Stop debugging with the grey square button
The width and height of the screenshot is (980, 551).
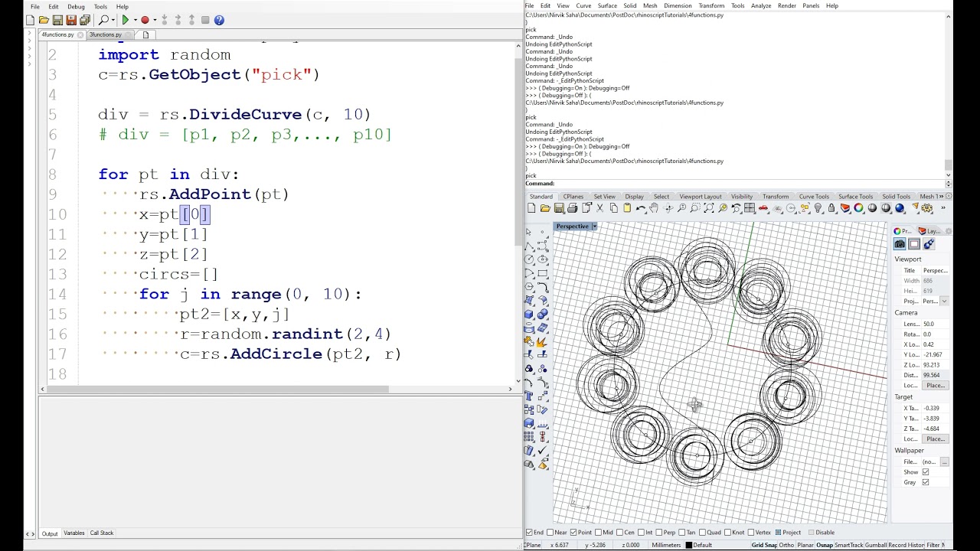click(x=205, y=20)
